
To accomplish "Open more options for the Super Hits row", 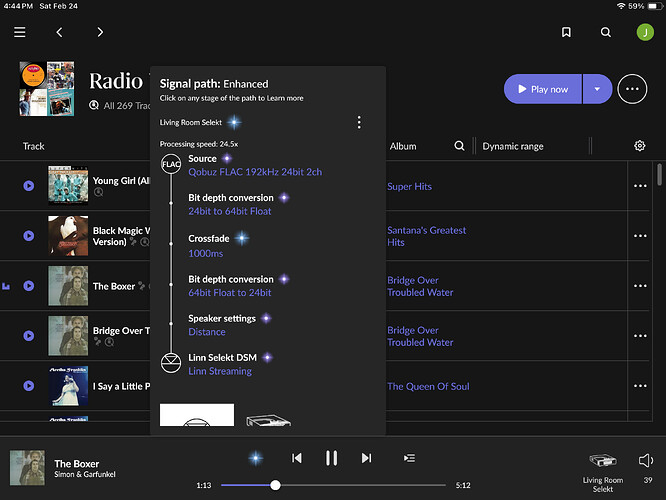I will pyautogui.click(x=640, y=186).
